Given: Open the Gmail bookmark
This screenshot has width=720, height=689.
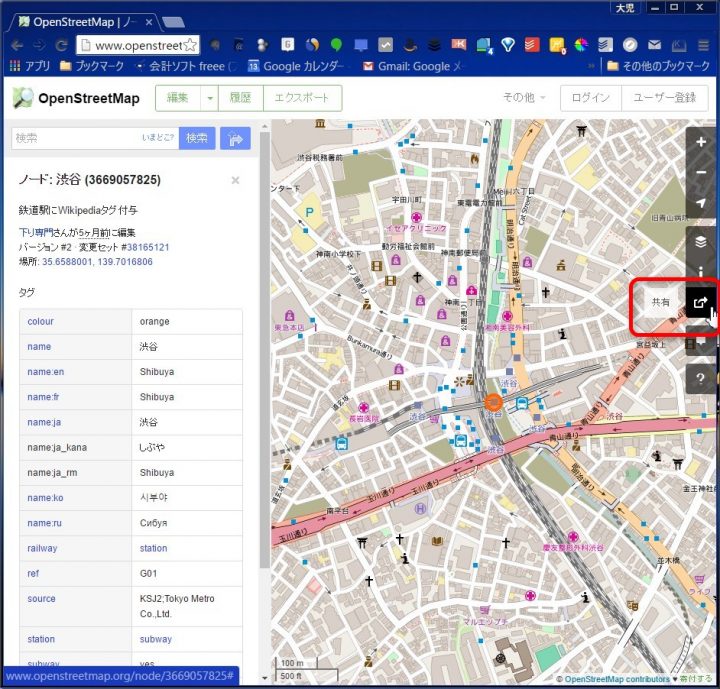Looking at the screenshot, I should [412, 67].
